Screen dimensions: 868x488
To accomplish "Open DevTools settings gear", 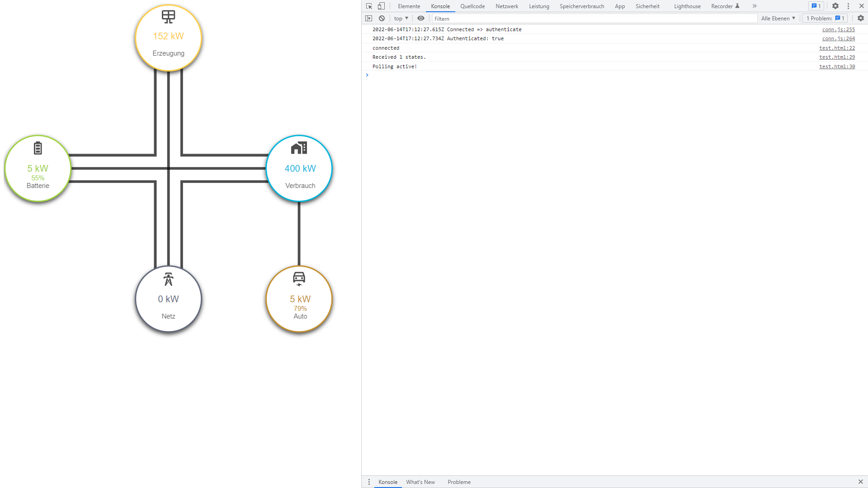I will [835, 6].
